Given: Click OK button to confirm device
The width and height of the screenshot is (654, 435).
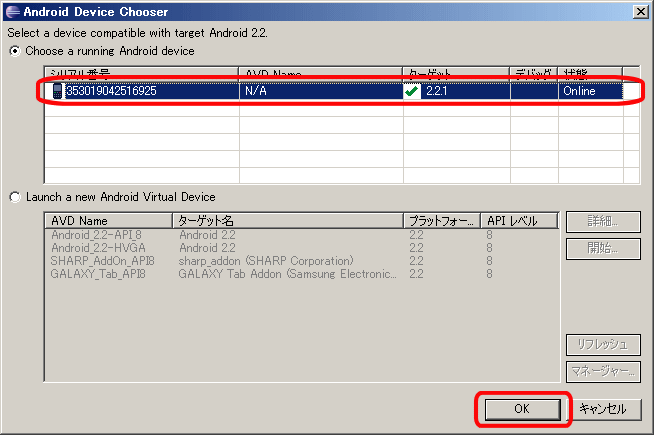Looking at the screenshot, I should 522,409.
